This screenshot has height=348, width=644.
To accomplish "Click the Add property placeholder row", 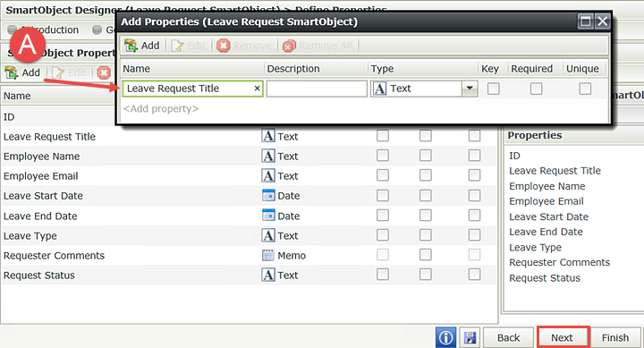I will 161,108.
